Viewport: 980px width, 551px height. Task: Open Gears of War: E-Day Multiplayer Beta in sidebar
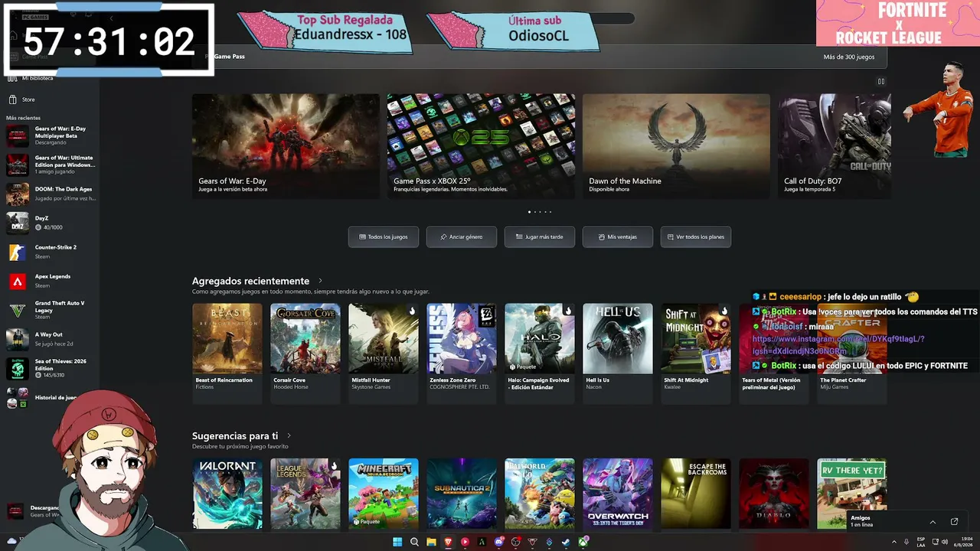click(50, 135)
